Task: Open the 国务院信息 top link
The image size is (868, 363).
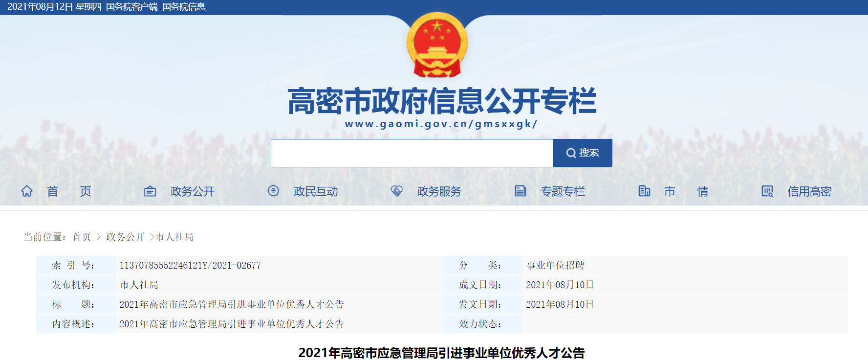Action: tap(184, 7)
